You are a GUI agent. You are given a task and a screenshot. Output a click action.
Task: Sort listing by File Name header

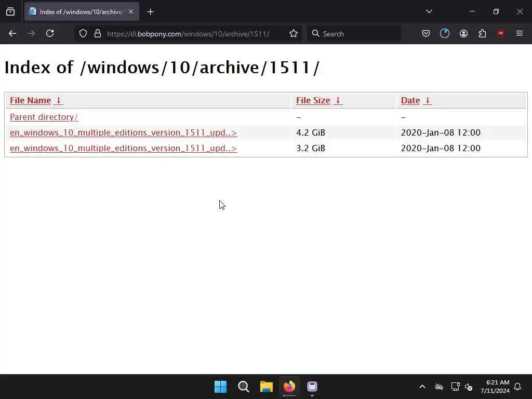click(x=30, y=100)
